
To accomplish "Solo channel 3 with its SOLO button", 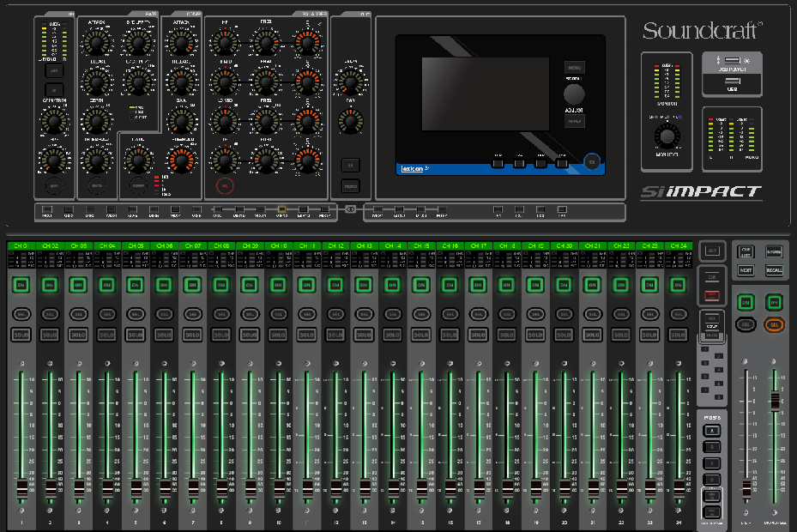I will click(78, 335).
